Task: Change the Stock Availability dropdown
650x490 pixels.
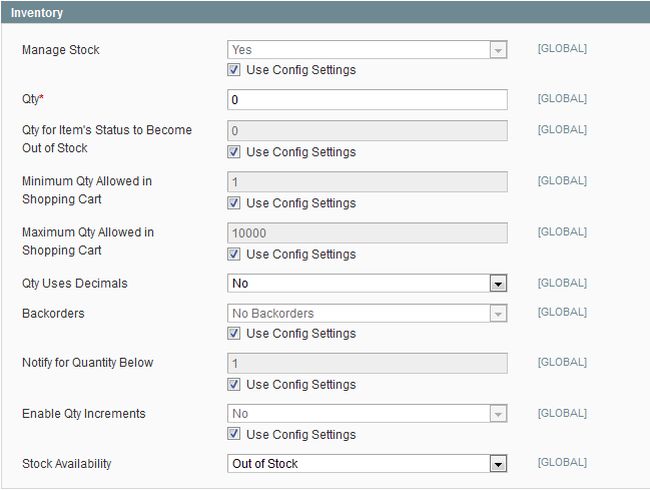Action: [x=367, y=464]
